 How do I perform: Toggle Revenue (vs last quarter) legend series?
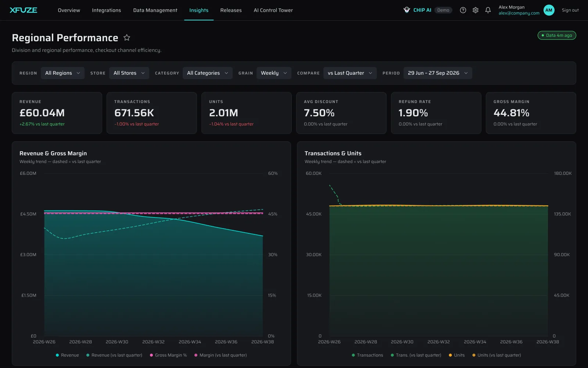114,355
